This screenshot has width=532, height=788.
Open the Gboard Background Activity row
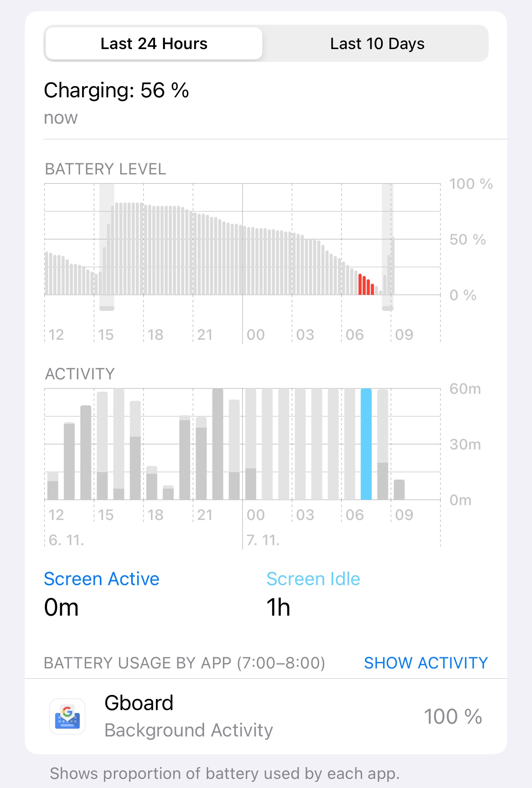[266, 716]
